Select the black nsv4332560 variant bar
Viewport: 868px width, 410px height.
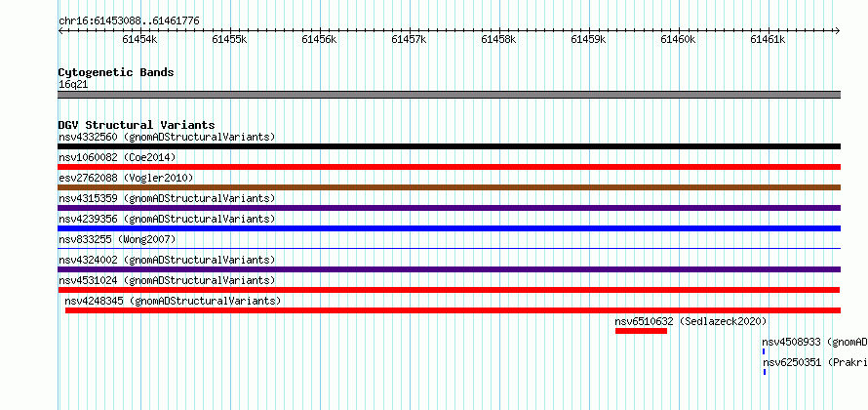(x=449, y=146)
